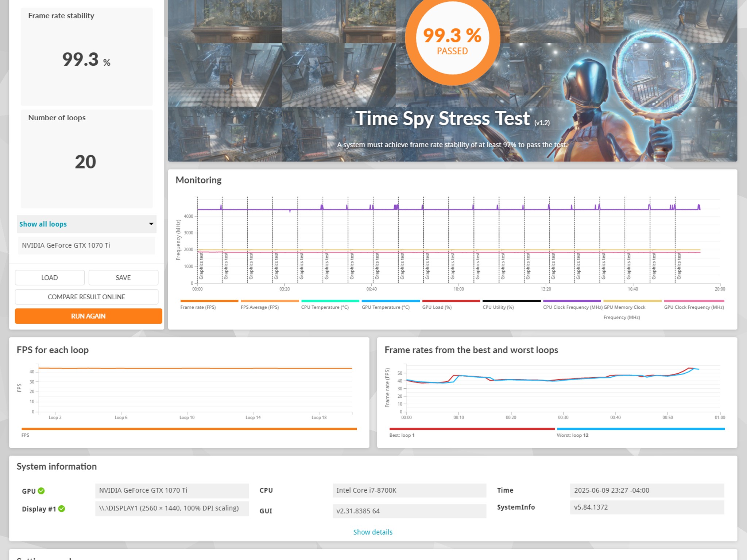Click the NVIDIA GeForce GTX 1070 Ti field under loops
The height and width of the screenshot is (560, 747).
coord(86,245)
